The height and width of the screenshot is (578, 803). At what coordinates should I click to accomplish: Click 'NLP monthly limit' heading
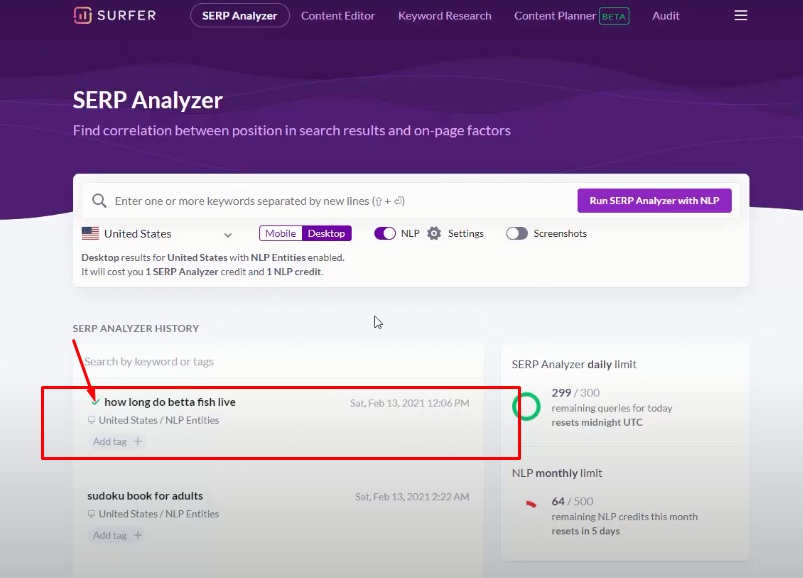point(557,473)
